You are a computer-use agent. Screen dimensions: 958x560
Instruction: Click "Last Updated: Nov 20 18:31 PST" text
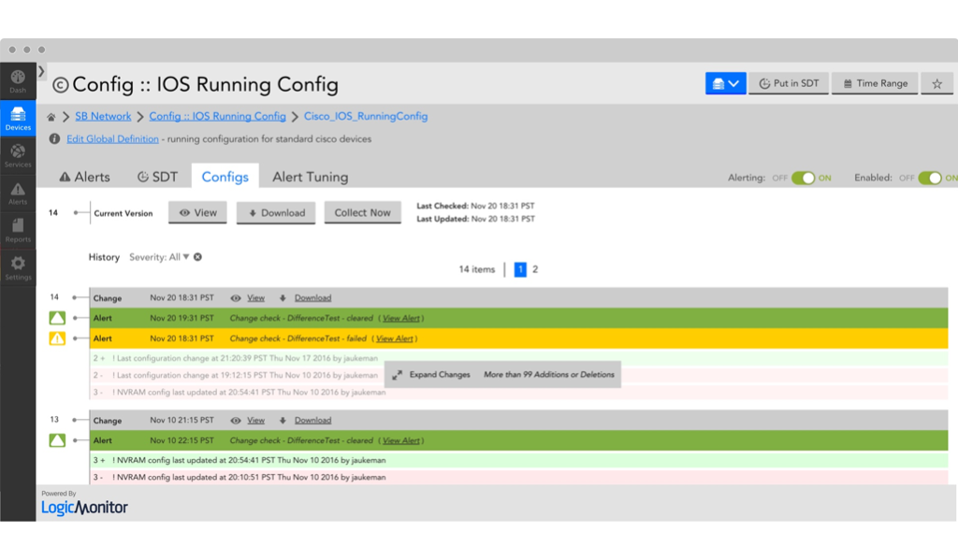click(x=475, y=219)
